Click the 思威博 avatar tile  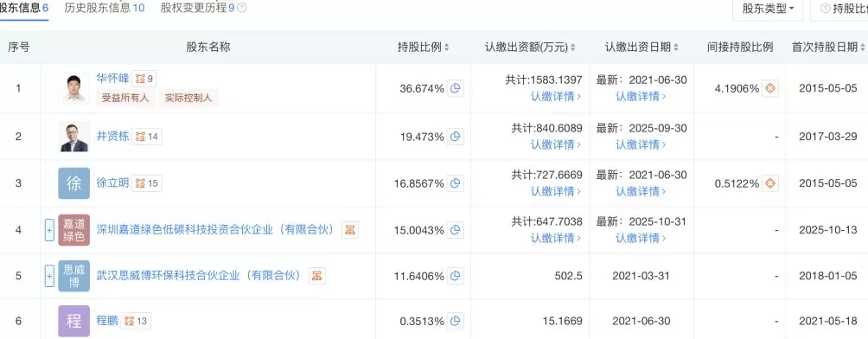73,276
